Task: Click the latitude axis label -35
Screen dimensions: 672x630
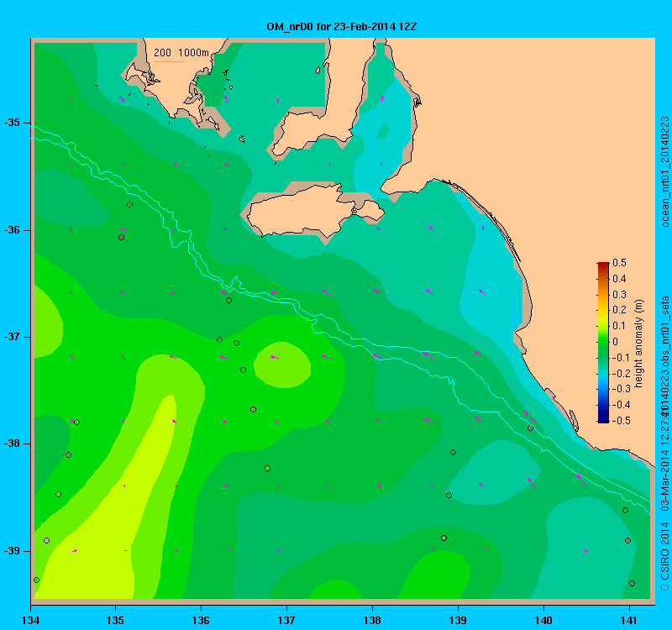Action: coord(12,123)
